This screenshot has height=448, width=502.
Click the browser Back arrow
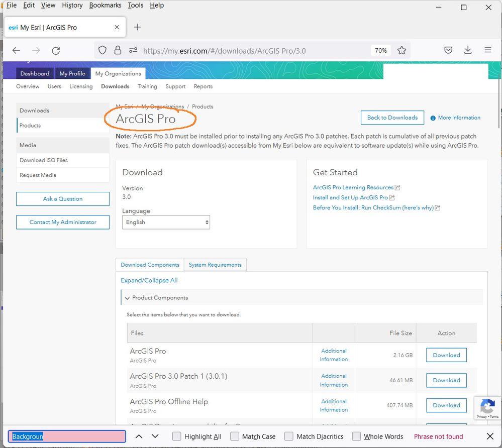(16, 50)
